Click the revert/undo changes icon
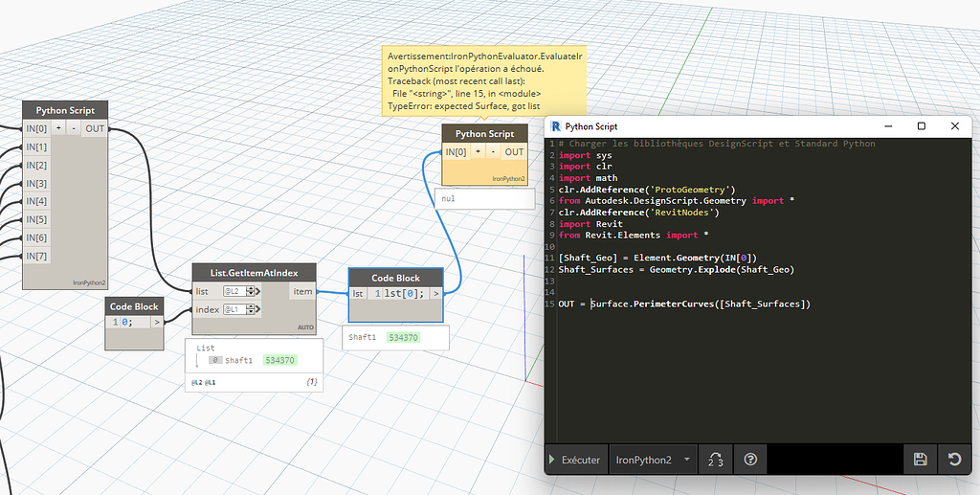 [x=954, y=460]
